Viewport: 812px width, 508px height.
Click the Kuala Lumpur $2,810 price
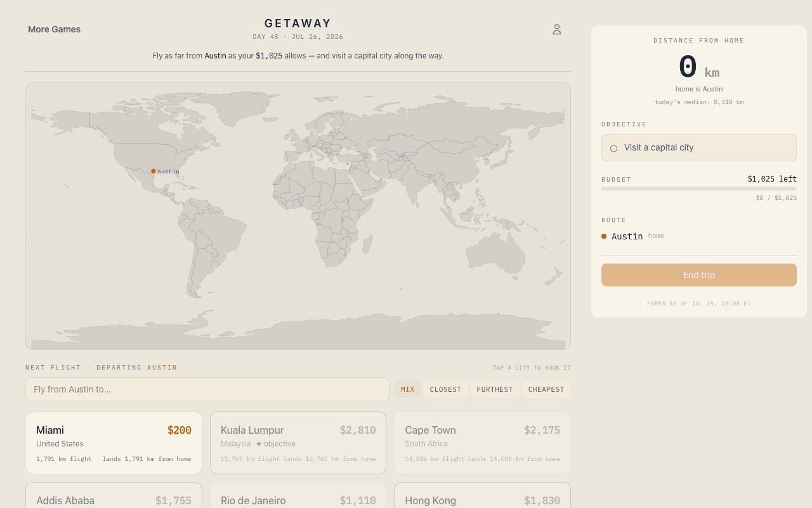358,430
